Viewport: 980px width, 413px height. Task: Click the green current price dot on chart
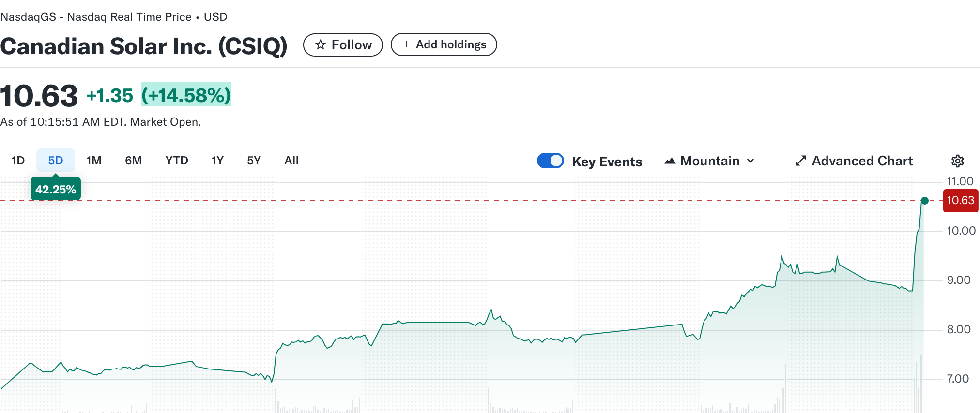(924, 201)
